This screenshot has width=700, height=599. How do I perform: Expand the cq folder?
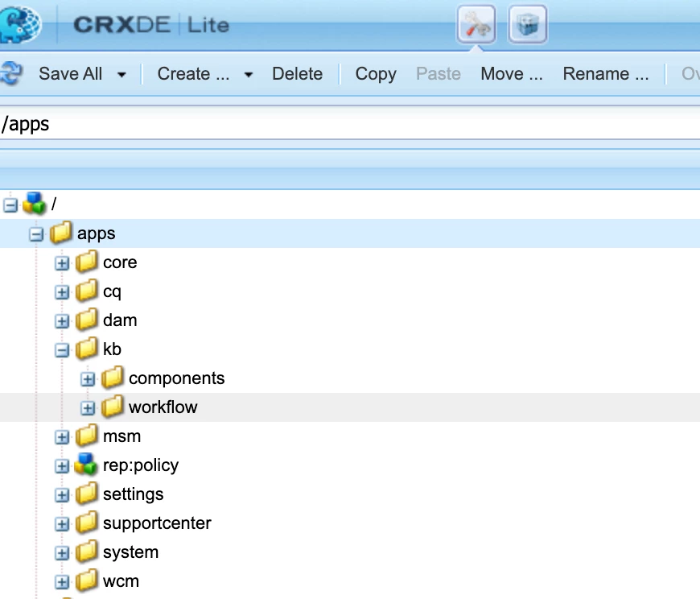[x=62, y=292]
